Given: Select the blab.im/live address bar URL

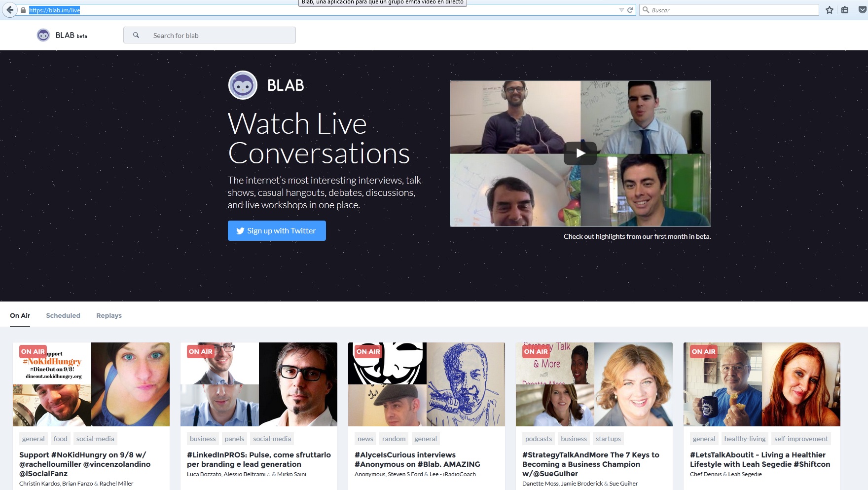Looking at the screenshot, I should [x=54, y=10].
